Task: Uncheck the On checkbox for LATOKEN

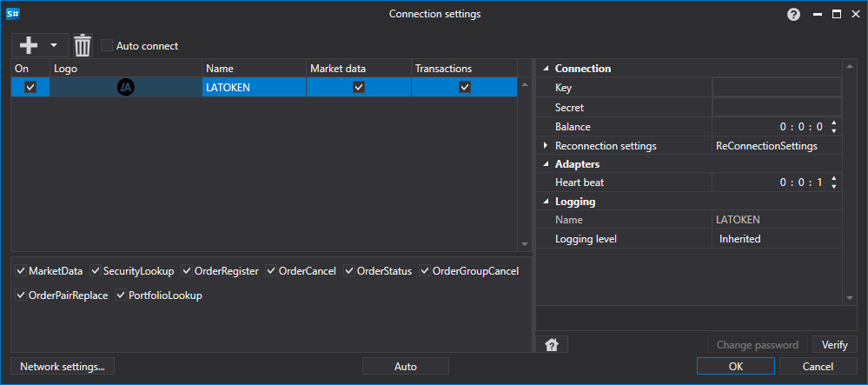Action: click(30, 87)
